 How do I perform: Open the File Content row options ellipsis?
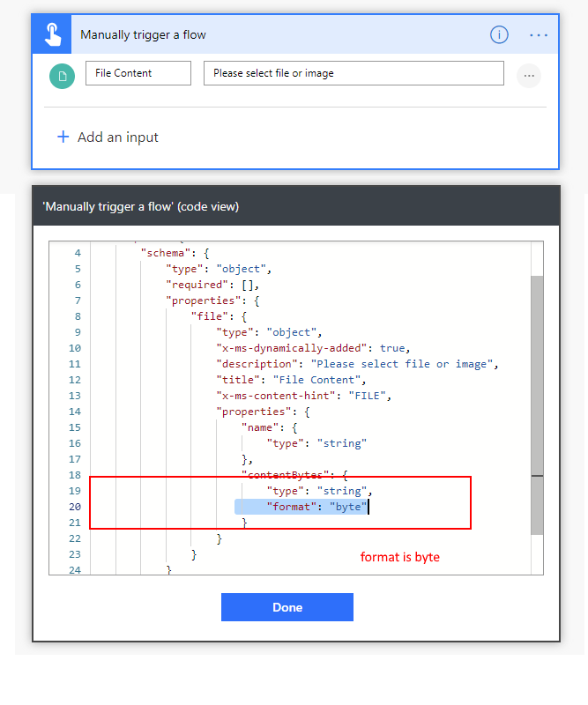tap(528, 76)
